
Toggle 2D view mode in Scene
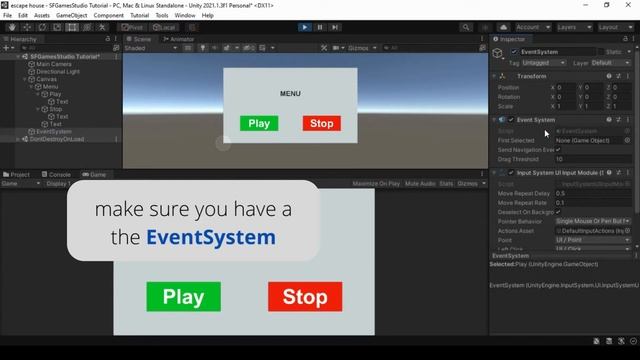(x=188, y=48)
